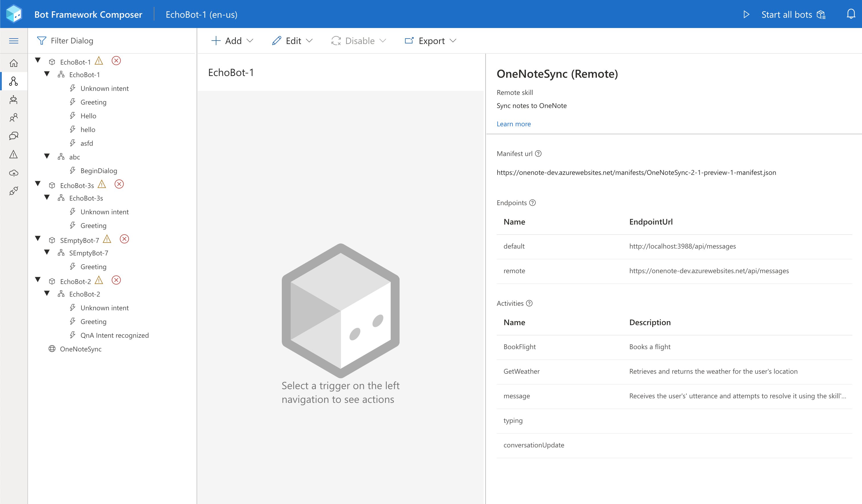Open the Diagnostics warning triangle sidebar icon
The image size is (862, 504).
tap(14, 155)
